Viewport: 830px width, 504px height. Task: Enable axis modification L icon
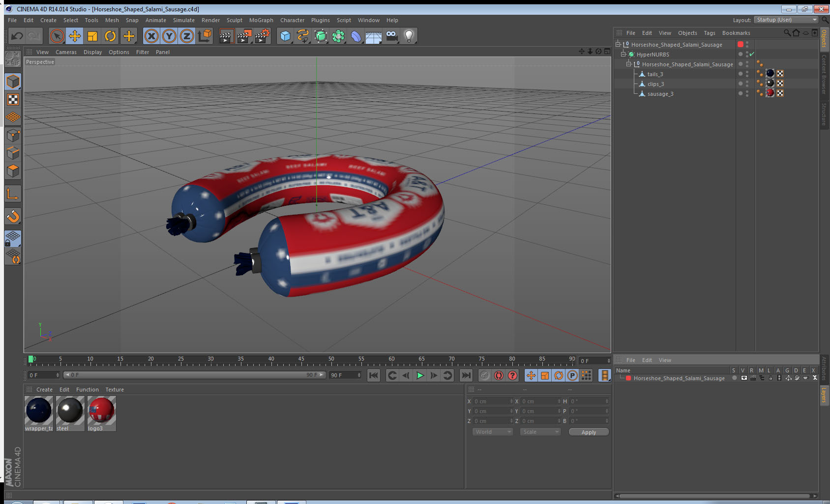point(13,194)
